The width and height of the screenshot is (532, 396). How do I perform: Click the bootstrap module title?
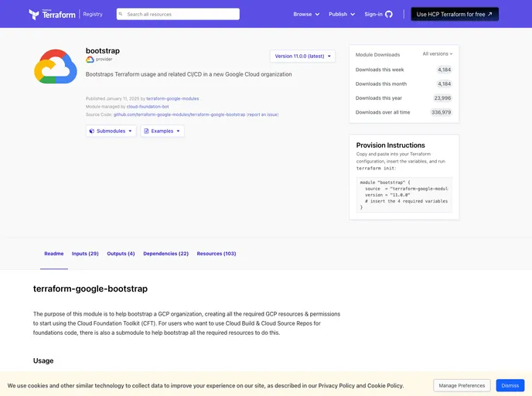coord(103,51)
